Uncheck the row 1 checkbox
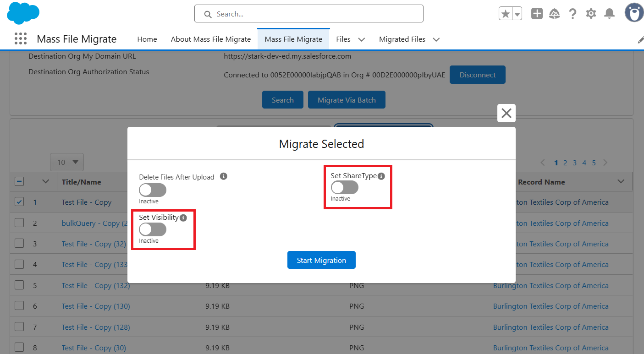644x354 pixels. (x=19, y=202)
